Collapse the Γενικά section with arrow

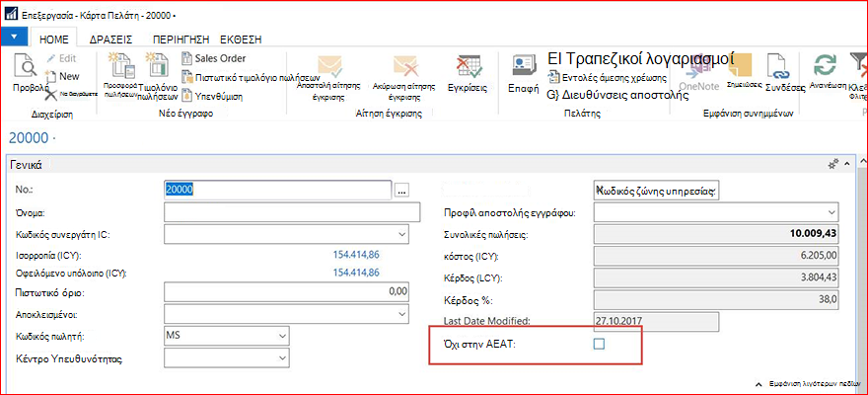[846, 165]
